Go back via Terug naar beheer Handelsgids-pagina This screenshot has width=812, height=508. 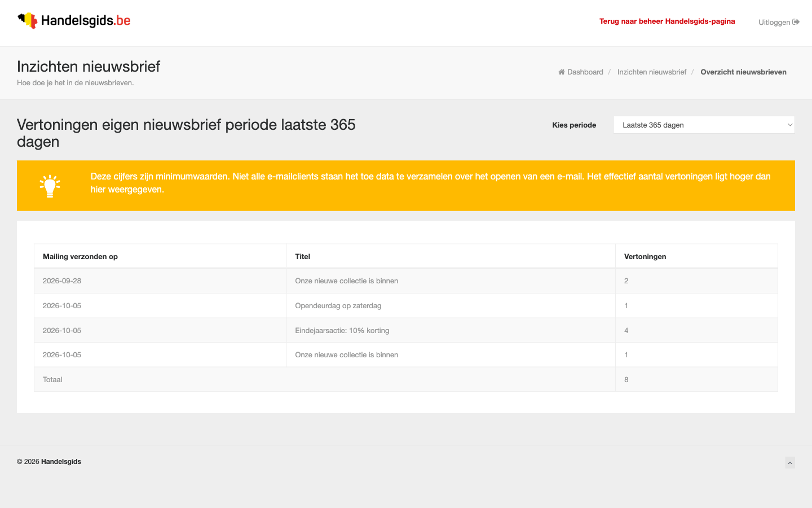(667, 21)
